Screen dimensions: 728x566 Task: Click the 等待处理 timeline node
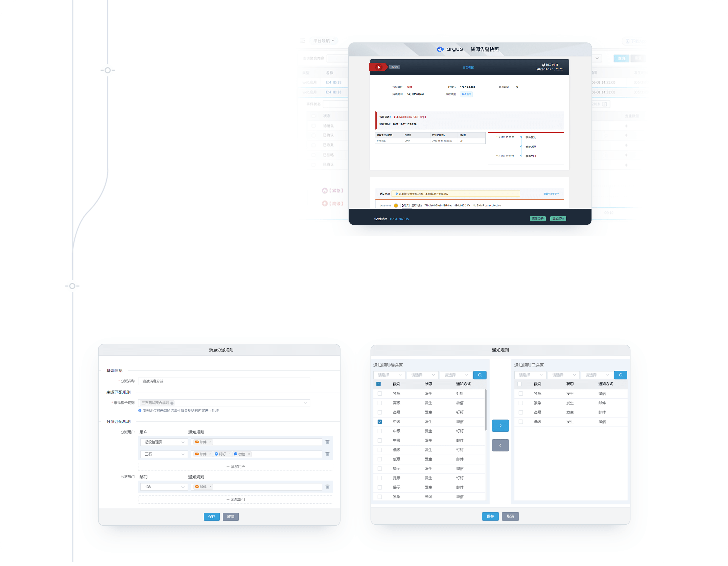521,147
